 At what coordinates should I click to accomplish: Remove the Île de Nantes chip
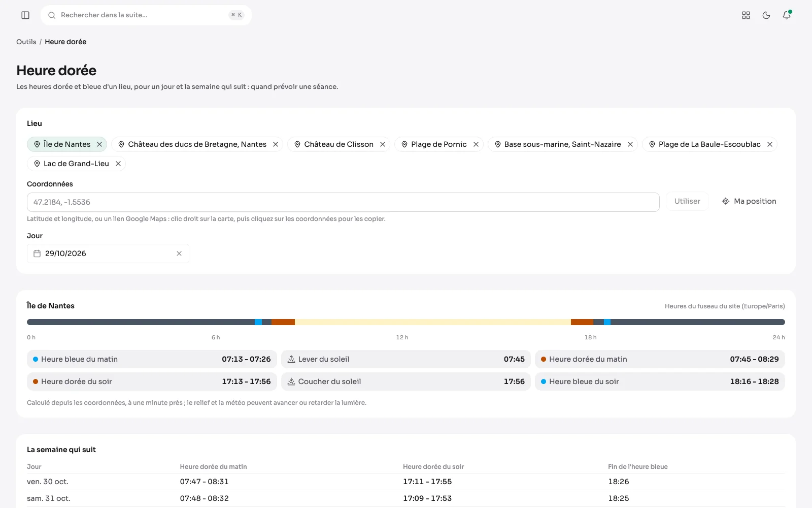(x=99, y=144)
